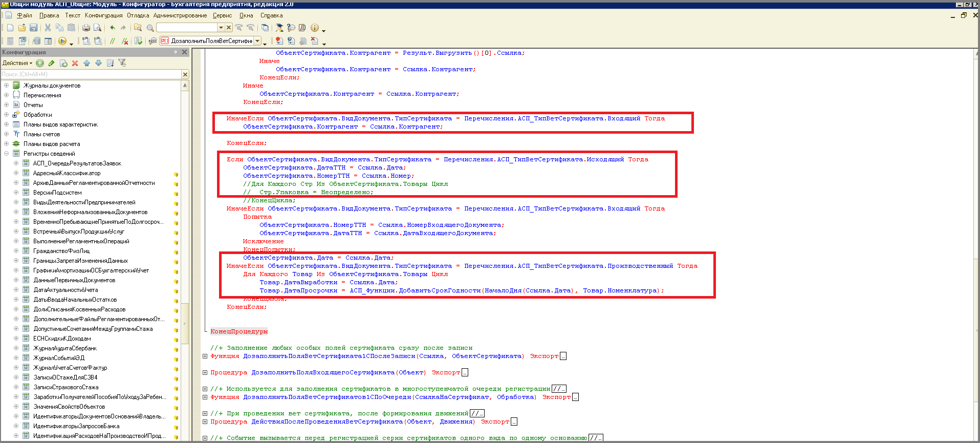Run syntax check icon with green checkmark
Screen dimensions: 980x443
[138, 41]
